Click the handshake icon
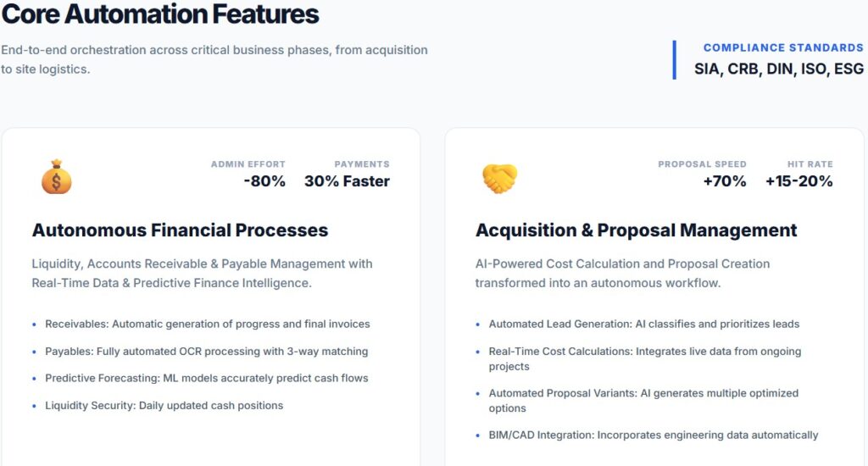This screenshot has width=868, height=466. 499,177
